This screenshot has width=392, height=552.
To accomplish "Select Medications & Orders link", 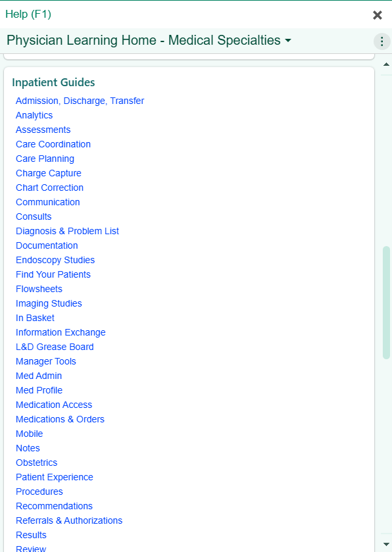I will coord(60,418).
